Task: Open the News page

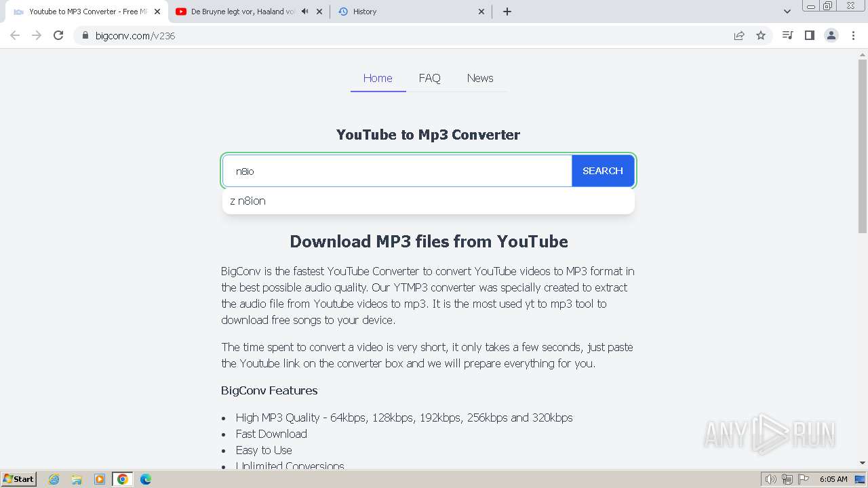Action: 480,78
